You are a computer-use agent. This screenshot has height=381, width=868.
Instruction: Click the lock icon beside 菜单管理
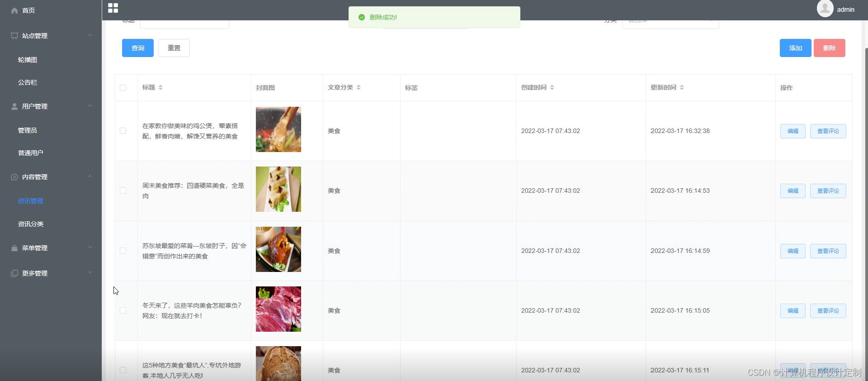[14, 248]
